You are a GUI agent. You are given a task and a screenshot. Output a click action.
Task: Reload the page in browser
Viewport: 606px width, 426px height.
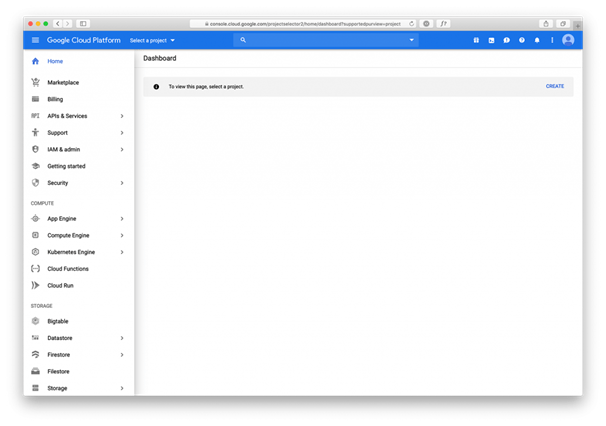411,24
